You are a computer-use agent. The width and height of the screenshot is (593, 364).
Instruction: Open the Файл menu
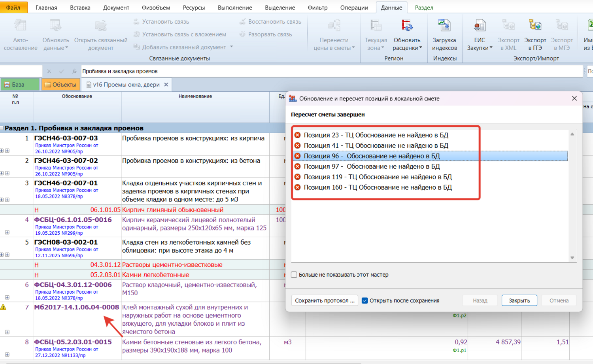tap(13, 8)
